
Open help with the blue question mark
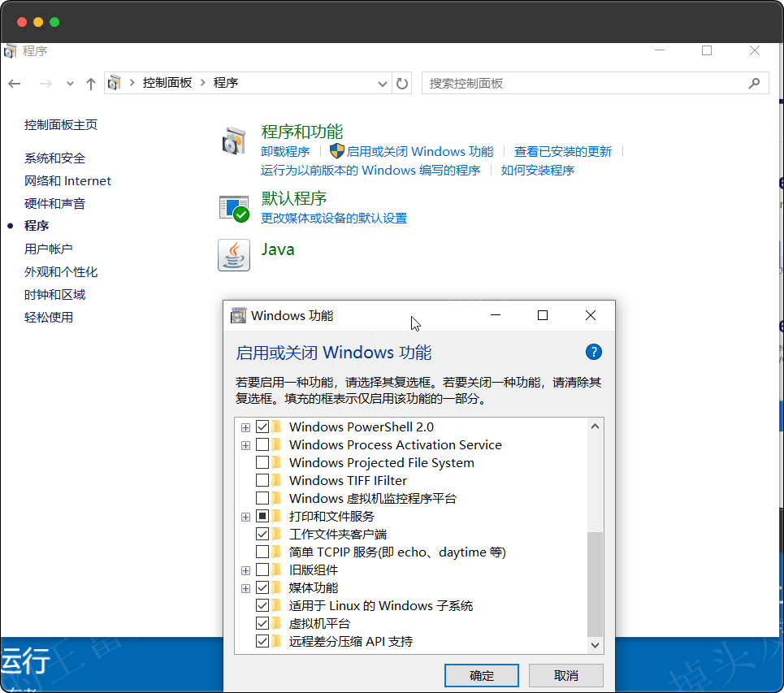click(x=594, y=352)
